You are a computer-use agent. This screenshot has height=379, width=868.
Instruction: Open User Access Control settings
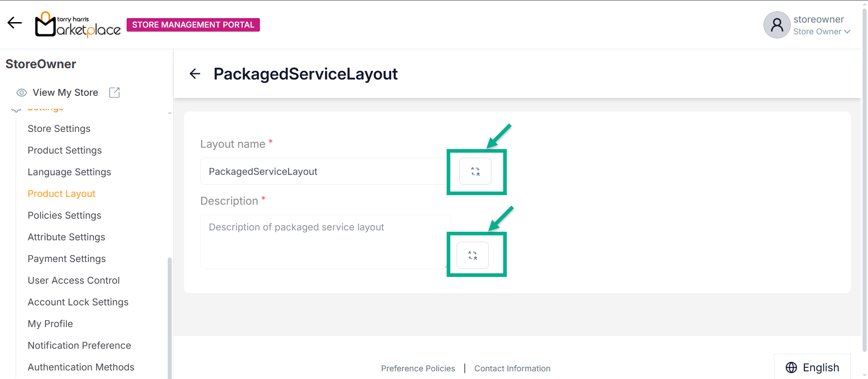(x=74, y=281)
